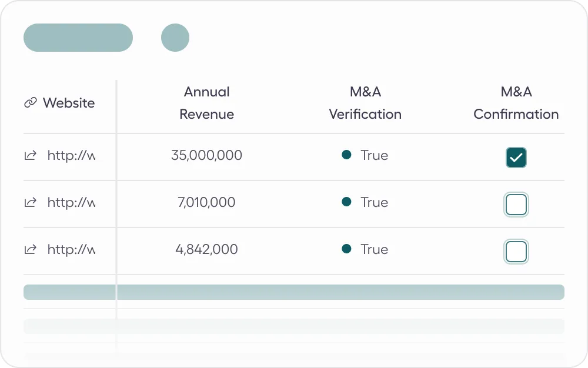Enable M&A Confirmation for the third row
Image resolution: width=588 pixels, height=368 pixels.
pyautogui.click(x=516, y=251)
